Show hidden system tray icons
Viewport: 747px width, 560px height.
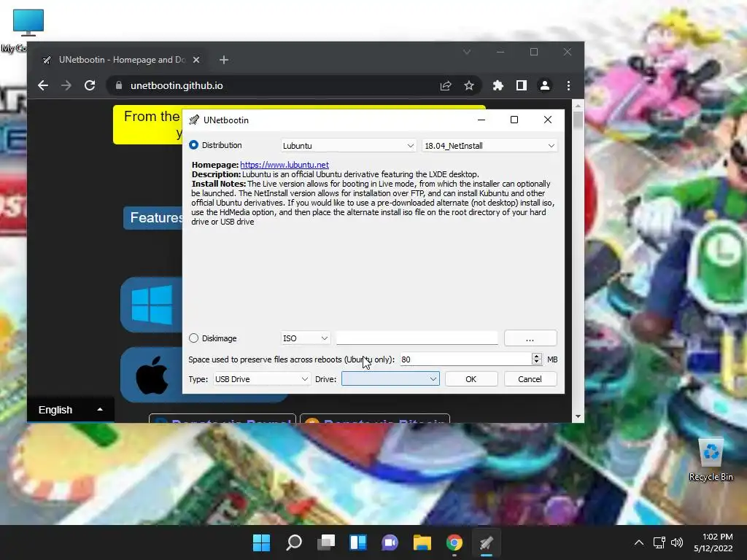click(x=639, y=542)
